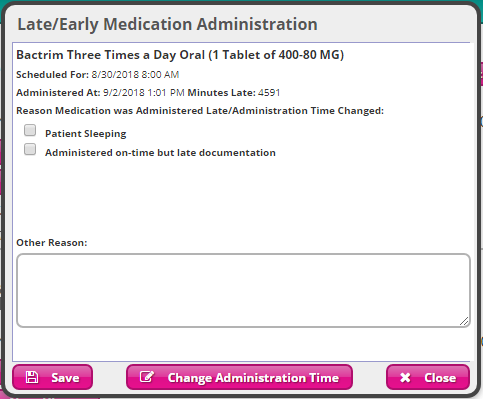
Task: Check the Administered on-time but late documentation box
Action: coord(30,149)
